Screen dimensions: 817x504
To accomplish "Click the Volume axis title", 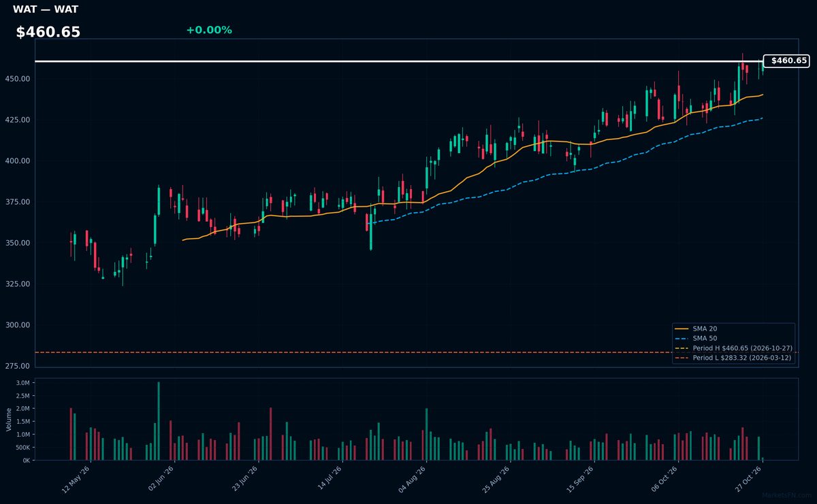I will (x=8, y=419).
